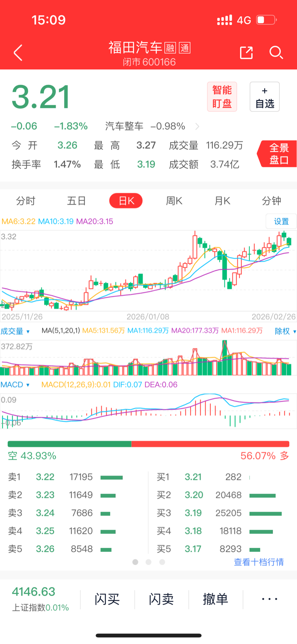Select 买3 price 3.19
The height and width of the screenshot is (644, 297).
pos(193,513)
